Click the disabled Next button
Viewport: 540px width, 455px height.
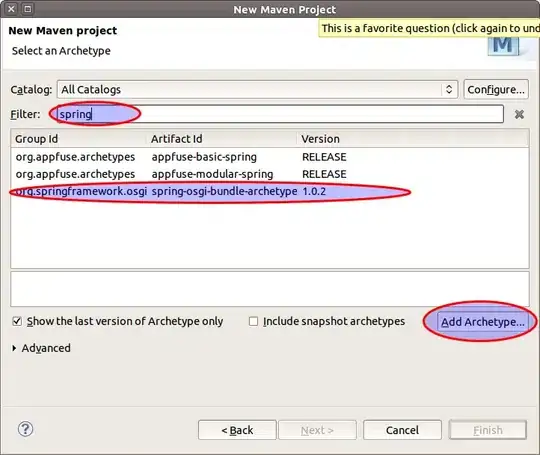[x=317, y=430]
